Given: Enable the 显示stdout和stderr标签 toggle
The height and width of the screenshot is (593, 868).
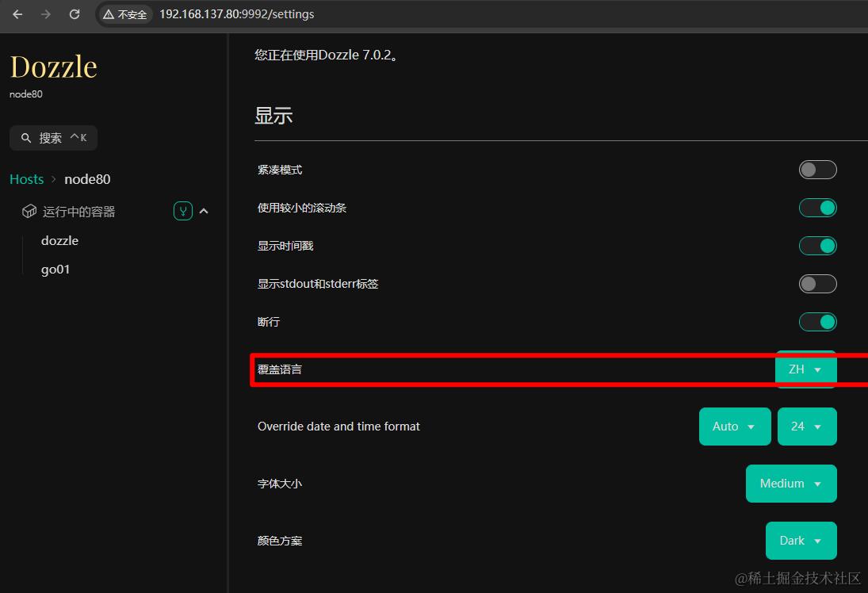Looking at the screenshot, I should [817, 283].
